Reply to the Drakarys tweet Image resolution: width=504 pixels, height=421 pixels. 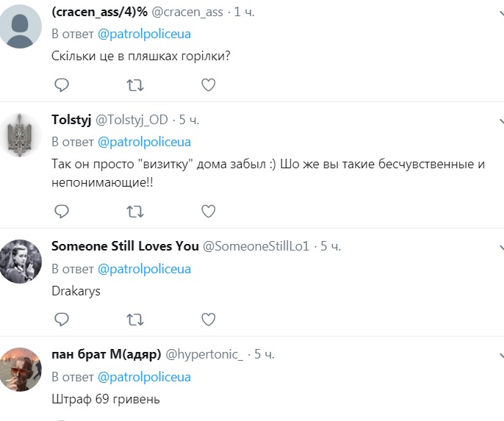tap(62, 319)
